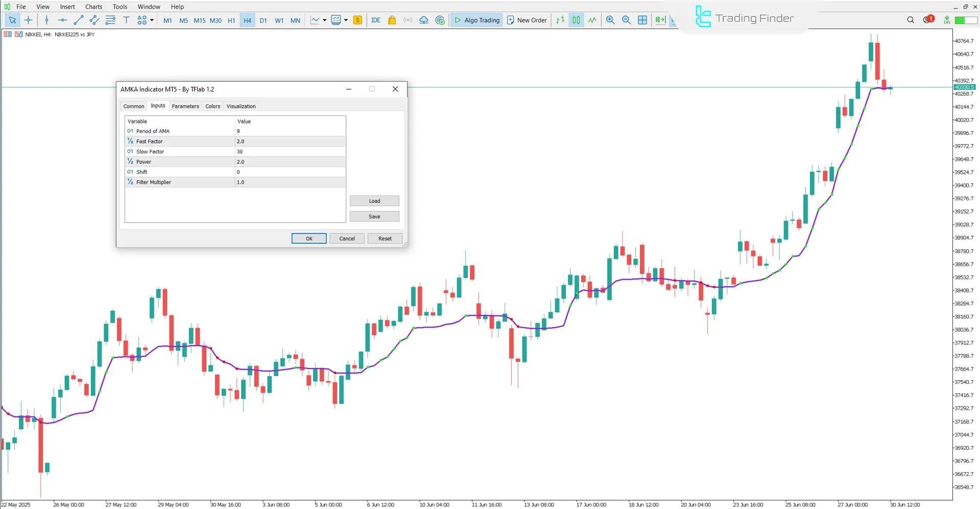Activate the Trendline drawing tool

click(x=79, y=20)
